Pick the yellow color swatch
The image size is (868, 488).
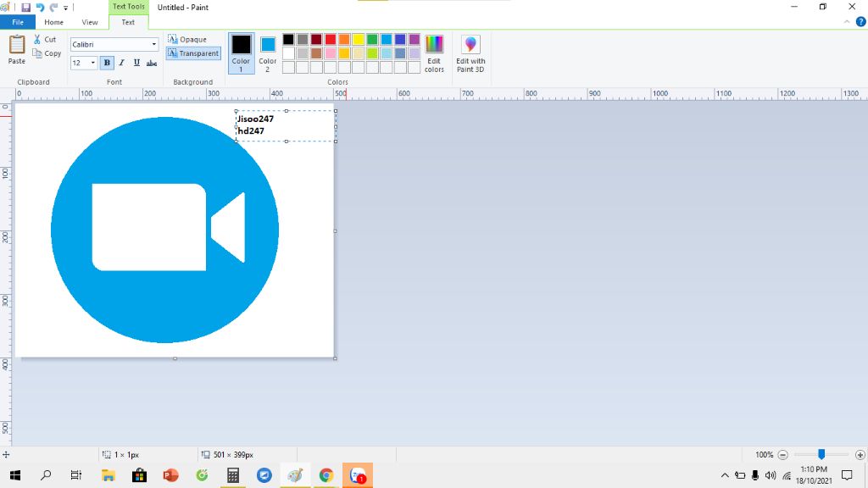(x=359, y=39)
